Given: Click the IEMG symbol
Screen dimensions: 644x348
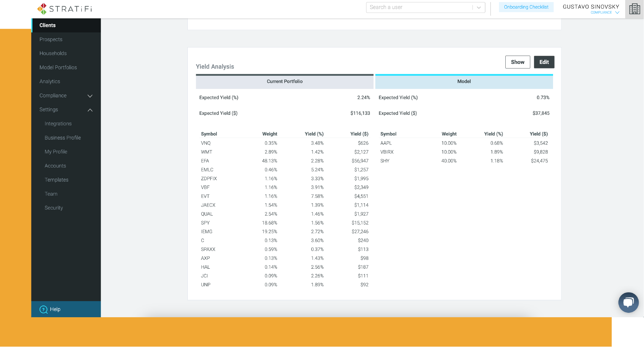Looking at the screenshot, I should (x=206, y=232).
